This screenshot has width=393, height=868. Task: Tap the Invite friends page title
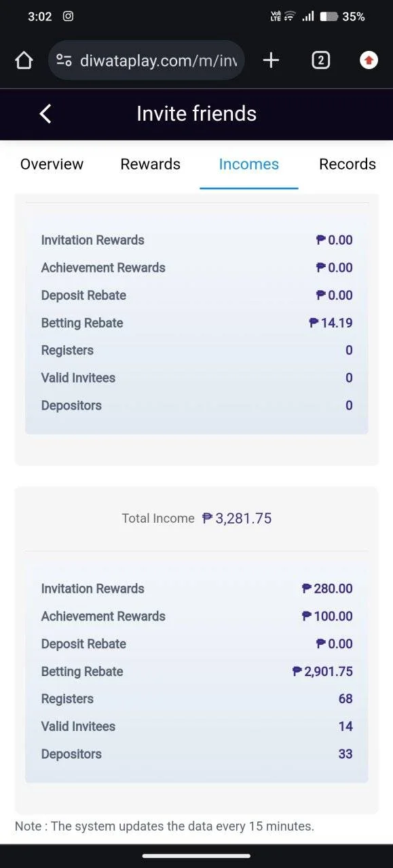(x=197, y=113)
